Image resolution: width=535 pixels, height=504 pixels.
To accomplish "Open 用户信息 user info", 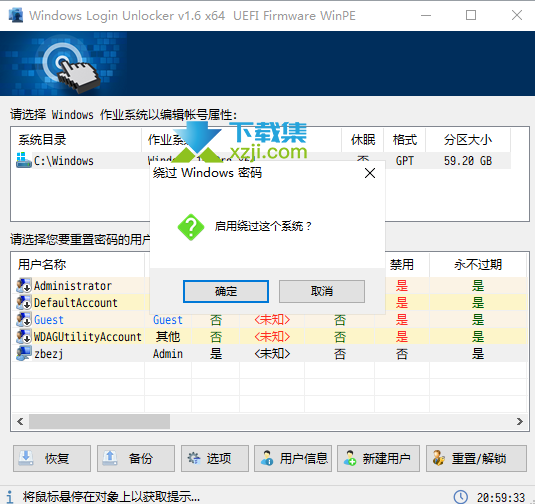I will coord(293,458).
